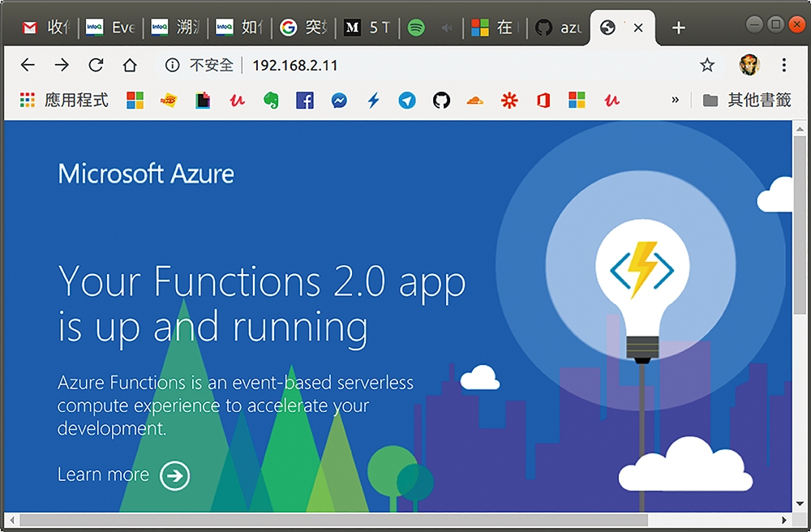811x532 pixels.
Task: Show the hidden bookmarks with »
Action: (675, 100)
